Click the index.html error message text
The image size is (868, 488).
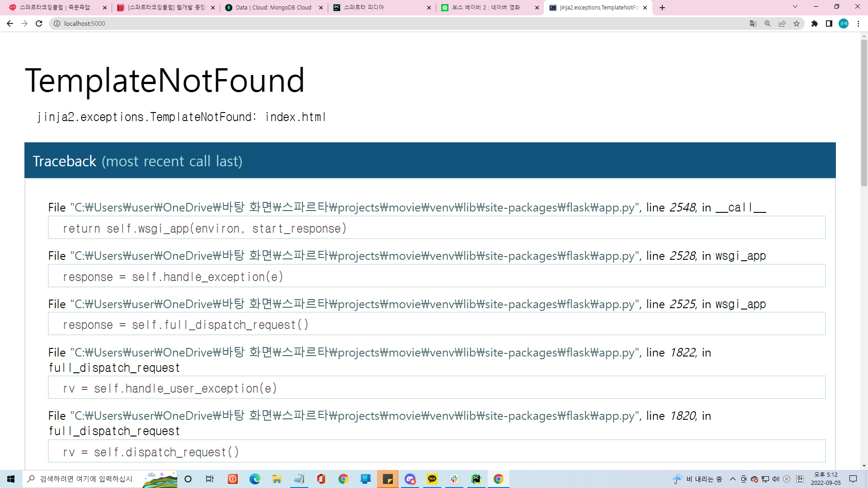pos(181,117)
